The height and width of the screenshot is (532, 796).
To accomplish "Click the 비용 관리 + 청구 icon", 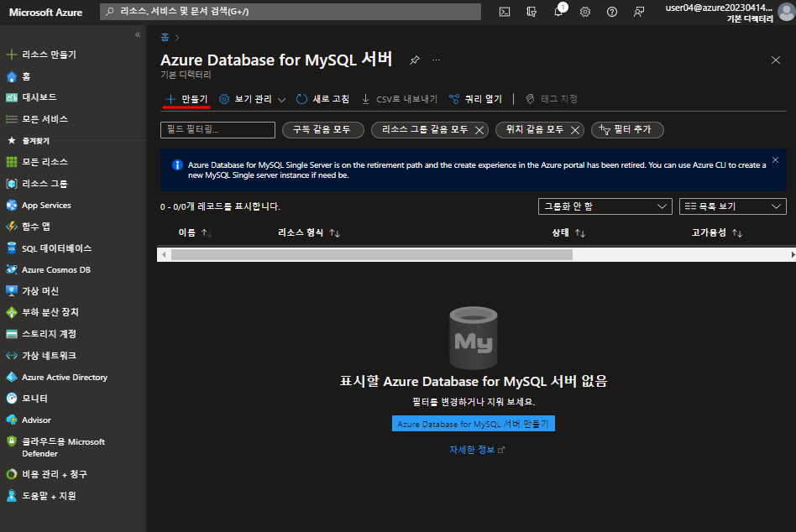I will click(11, 474).
